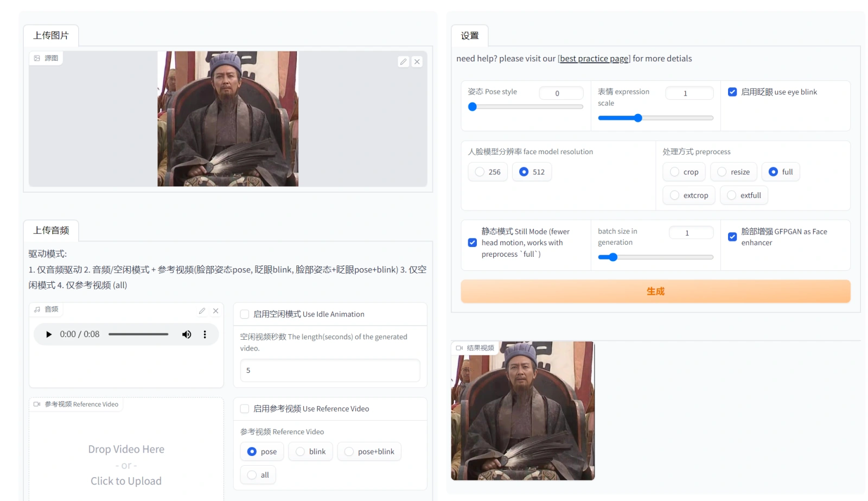Screen dimensions: 868x501
Task: Click the idle video length seconds field
Action: coord(330,370)
